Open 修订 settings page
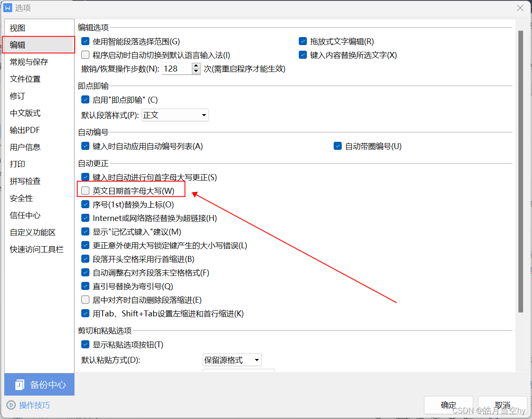This screenshot has width=532, height=419. (39, 96)
